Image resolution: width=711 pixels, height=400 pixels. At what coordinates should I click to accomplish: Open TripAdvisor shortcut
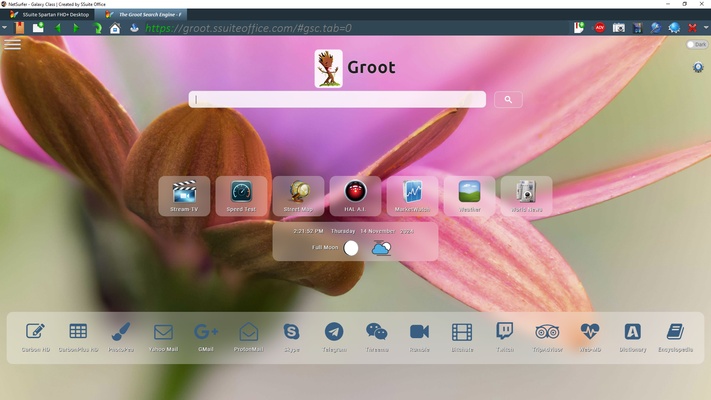547,337
